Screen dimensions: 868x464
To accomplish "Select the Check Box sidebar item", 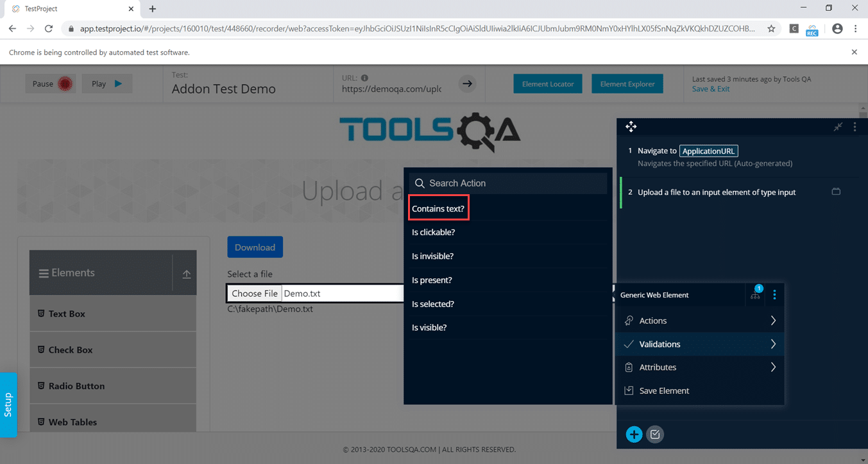I will pyautogui.click(x=113, y=350).
